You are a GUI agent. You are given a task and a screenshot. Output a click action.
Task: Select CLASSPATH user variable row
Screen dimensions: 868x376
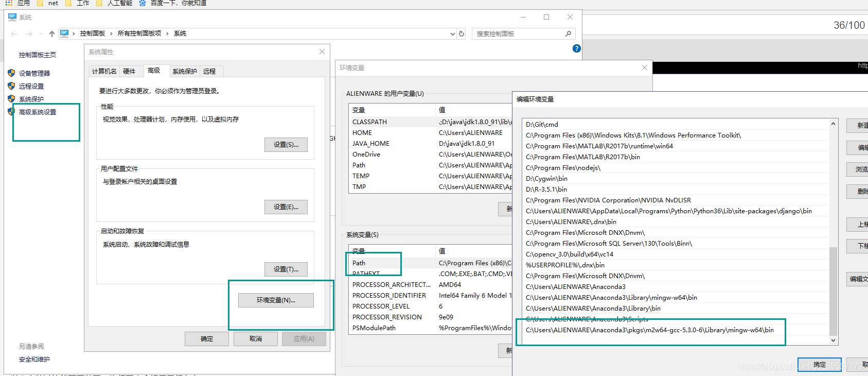coord(431,122)
